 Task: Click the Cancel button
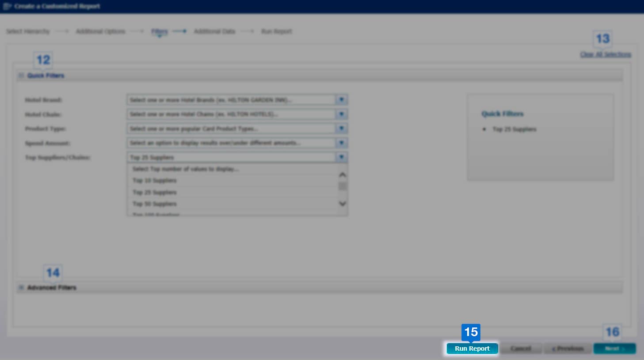[521, 349]
